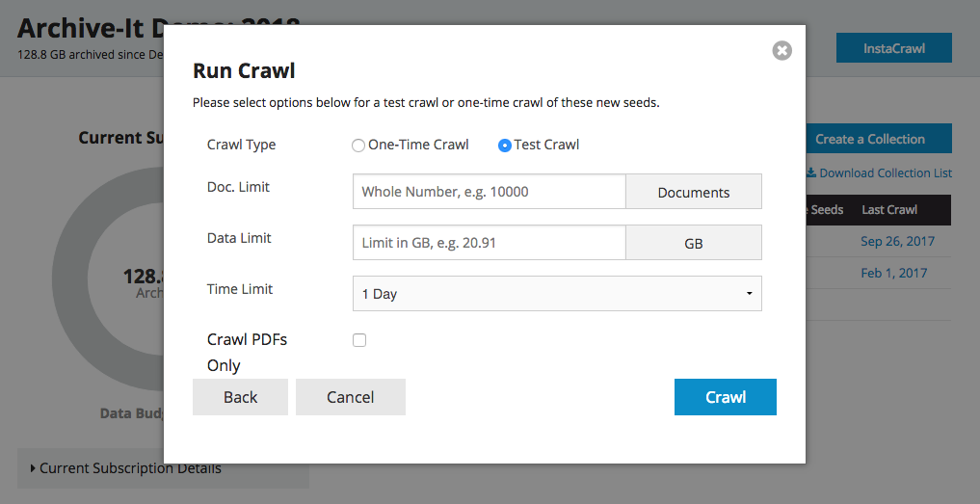
Task: Open the Feb 1, 2017 crawl link
Action: [893, 273]
